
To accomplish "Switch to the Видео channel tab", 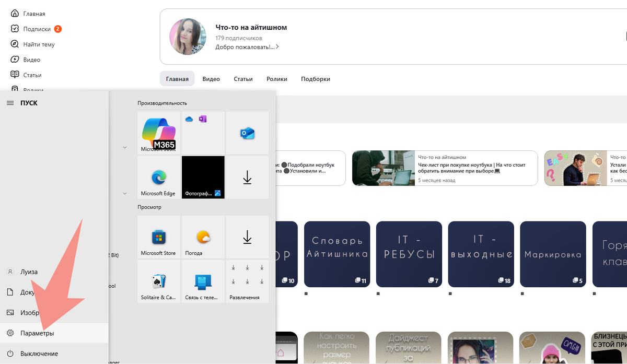I will (211, 79).
